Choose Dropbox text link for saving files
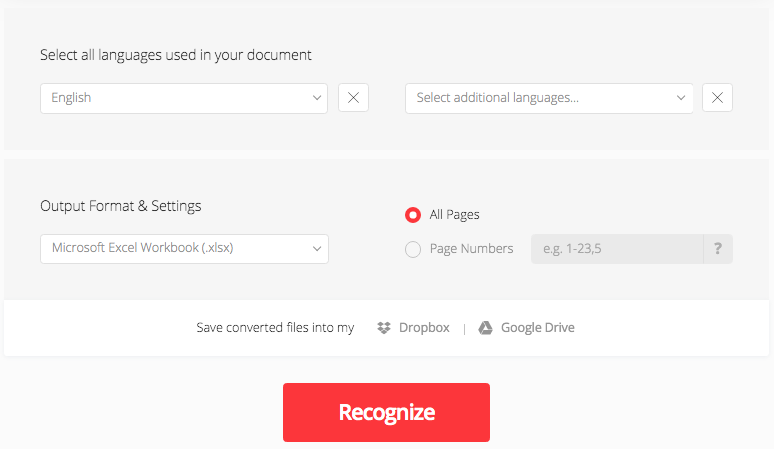 [x=424, y=328]
